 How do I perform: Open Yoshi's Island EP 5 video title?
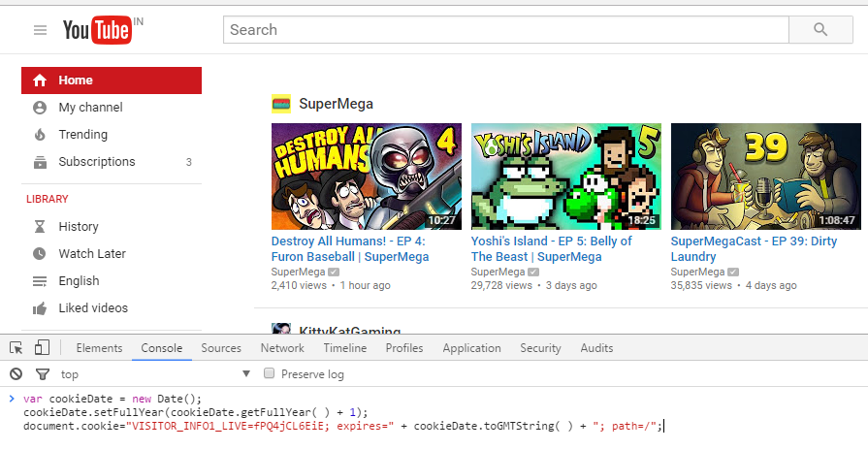click(552, 249)
